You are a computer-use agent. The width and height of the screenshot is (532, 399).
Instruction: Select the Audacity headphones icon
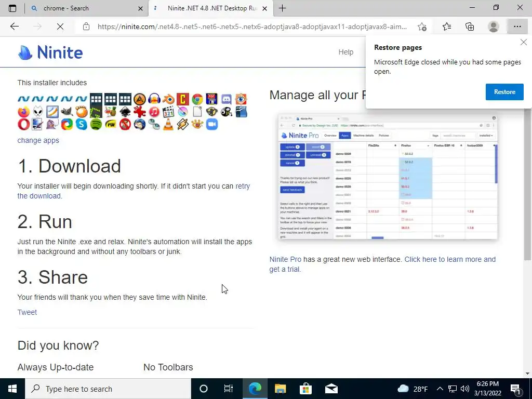[x=154, y=99]
